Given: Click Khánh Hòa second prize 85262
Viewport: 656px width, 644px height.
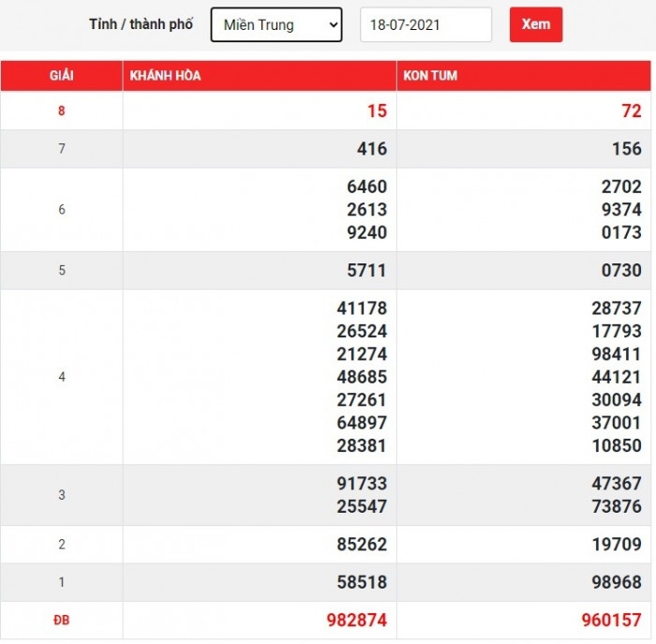Looking at the screenshot, I should 361,544.
